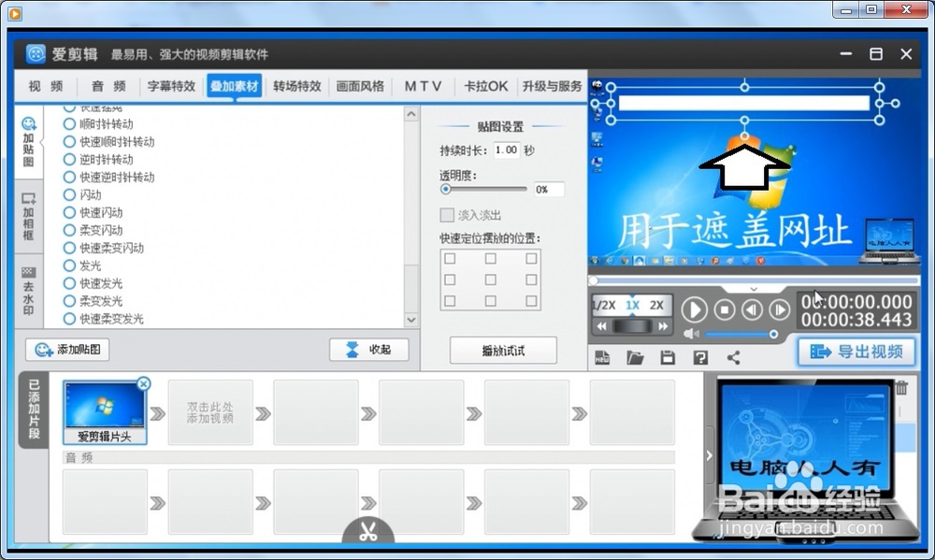Click the 爱剪辑 app logo icon

(x=36, y=54)
